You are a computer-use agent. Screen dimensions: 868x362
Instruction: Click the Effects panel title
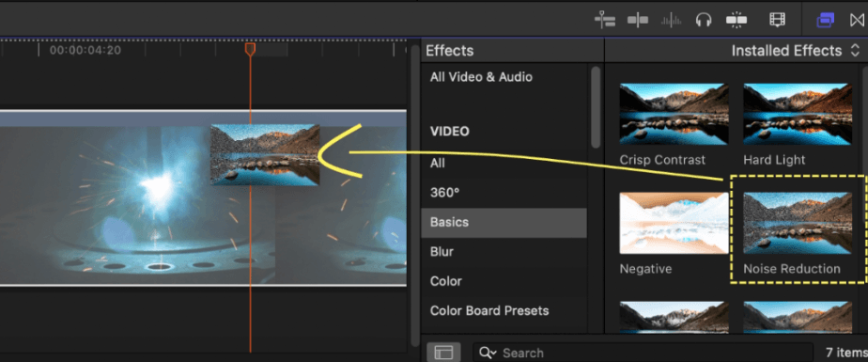[449, 51]
